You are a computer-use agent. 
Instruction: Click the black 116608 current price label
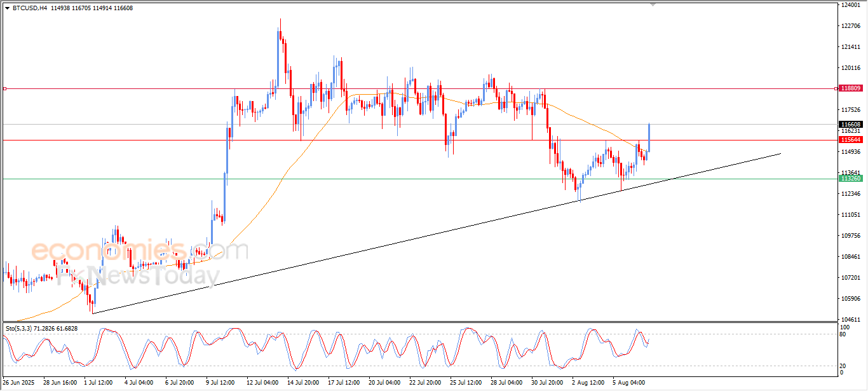850,125
